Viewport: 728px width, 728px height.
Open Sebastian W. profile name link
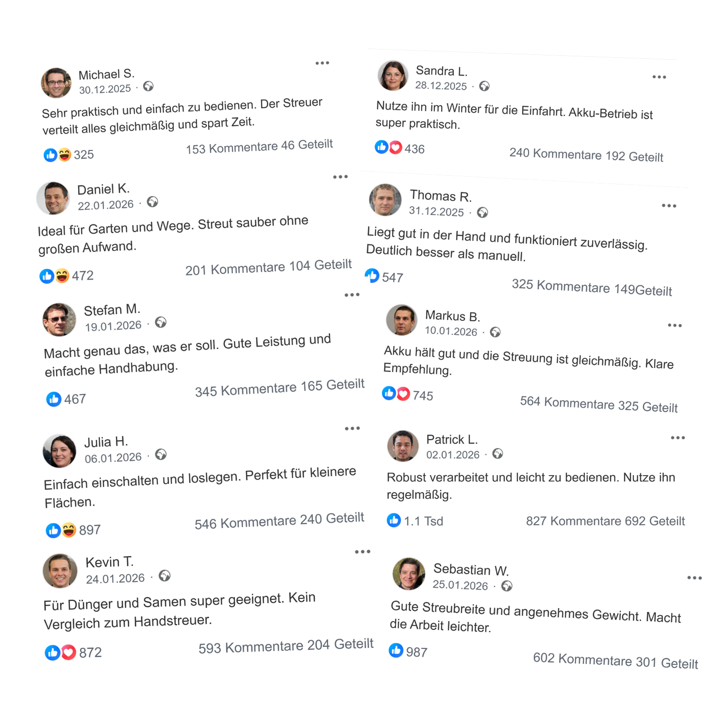click(471, 570)
